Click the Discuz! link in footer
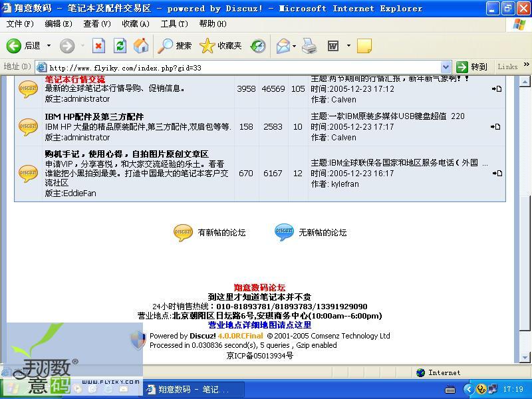The height and width of the screenshot is (399, 532). pos(203,336)
